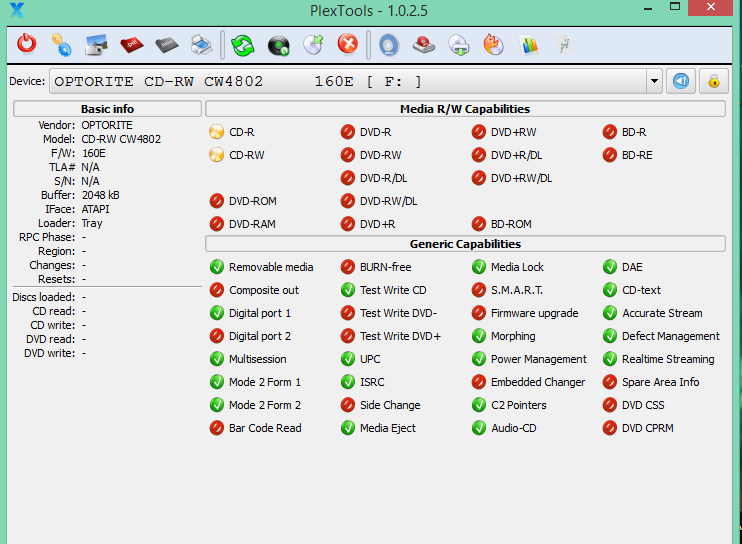This screenshot has height=544, width=742.
Task: Click the red power exit icon
Action: (26, 44)
